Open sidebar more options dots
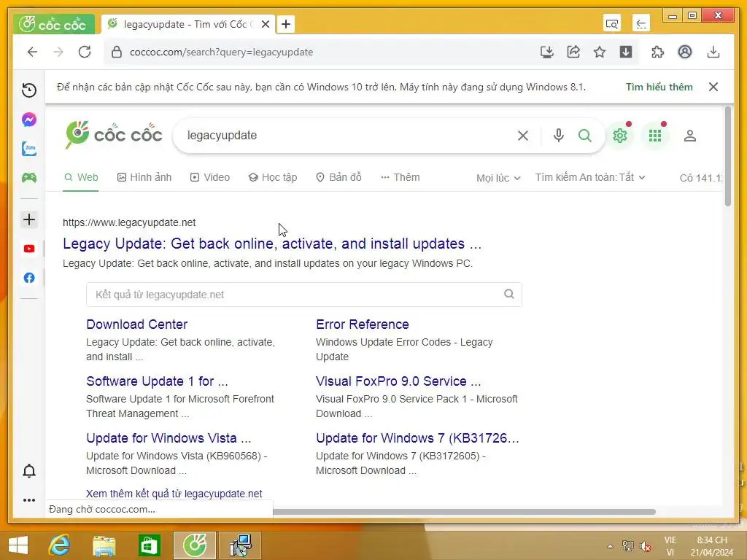Viewport: 747px width, 560px height. pyautogui.click(x=29, y=500)
